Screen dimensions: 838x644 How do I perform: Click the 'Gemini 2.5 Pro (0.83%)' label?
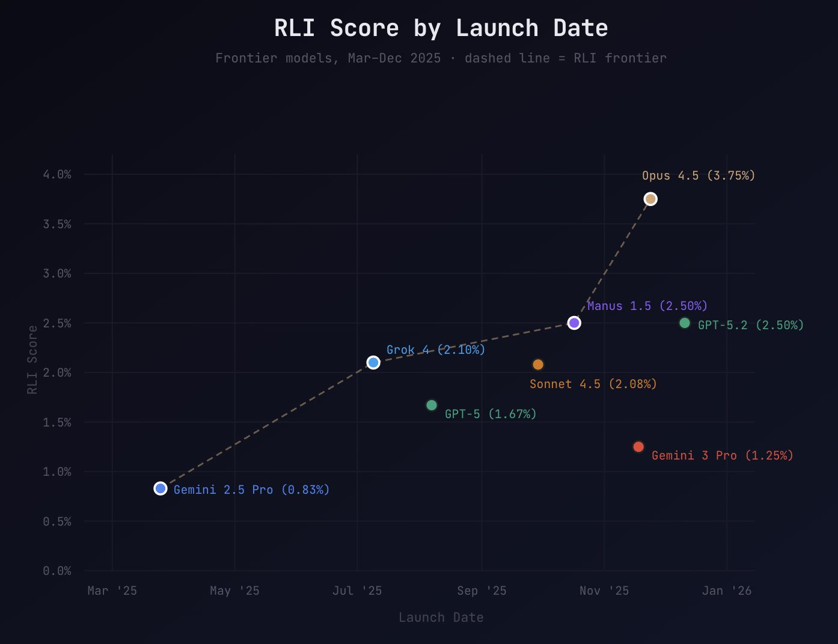click(x=252, y=490)
